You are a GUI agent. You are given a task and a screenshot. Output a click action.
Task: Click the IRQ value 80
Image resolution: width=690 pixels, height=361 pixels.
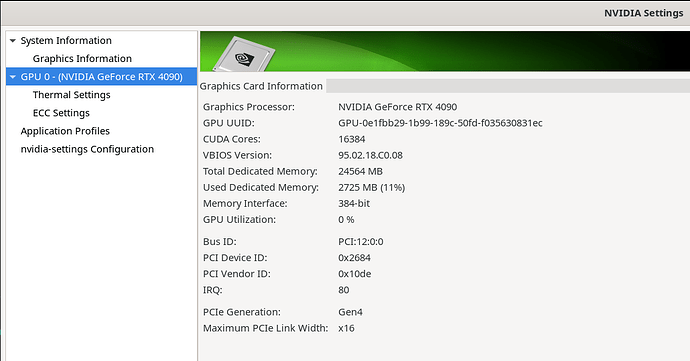point(344,290)
